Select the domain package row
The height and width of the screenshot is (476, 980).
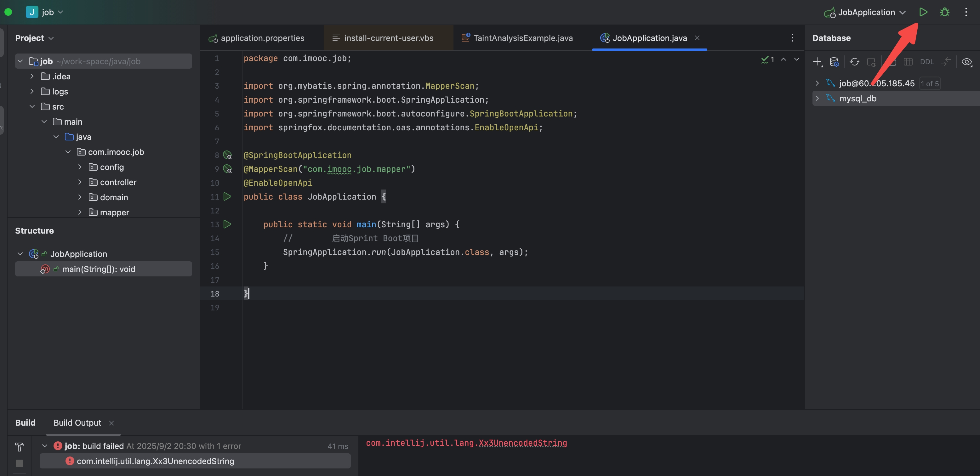(104, 197)
